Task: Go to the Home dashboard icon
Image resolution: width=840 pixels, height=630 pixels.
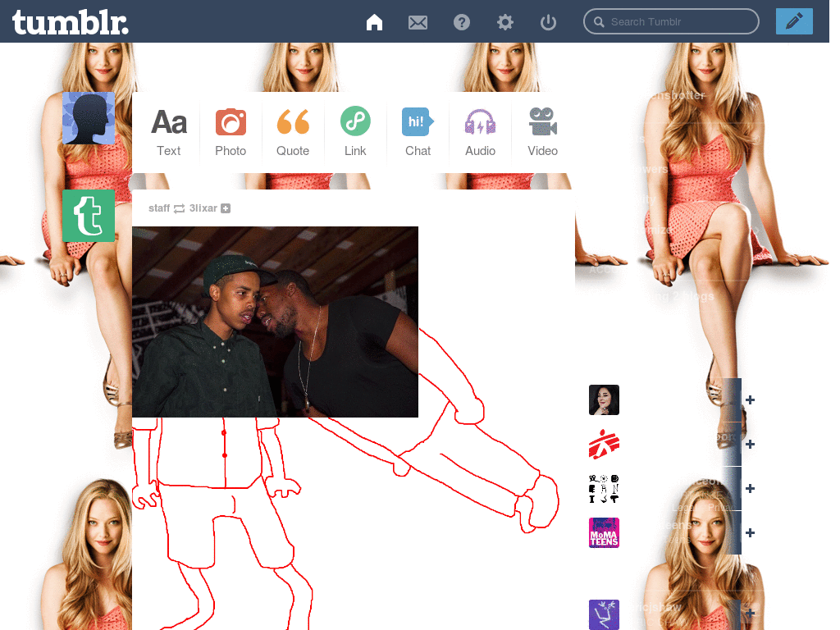Action: pyautogui.click(x=374, y=22)
